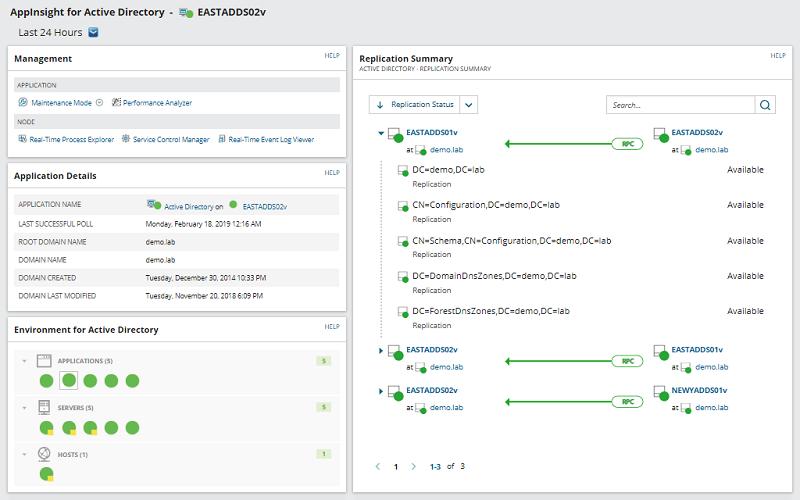
Task: Select DC=demo,DC=lab replication entry
Action: 448,170
